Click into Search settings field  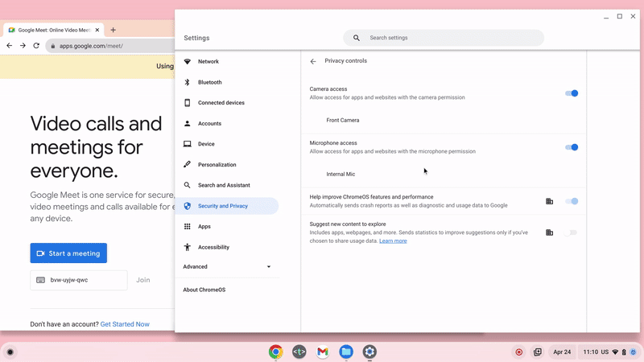point(444,38)
